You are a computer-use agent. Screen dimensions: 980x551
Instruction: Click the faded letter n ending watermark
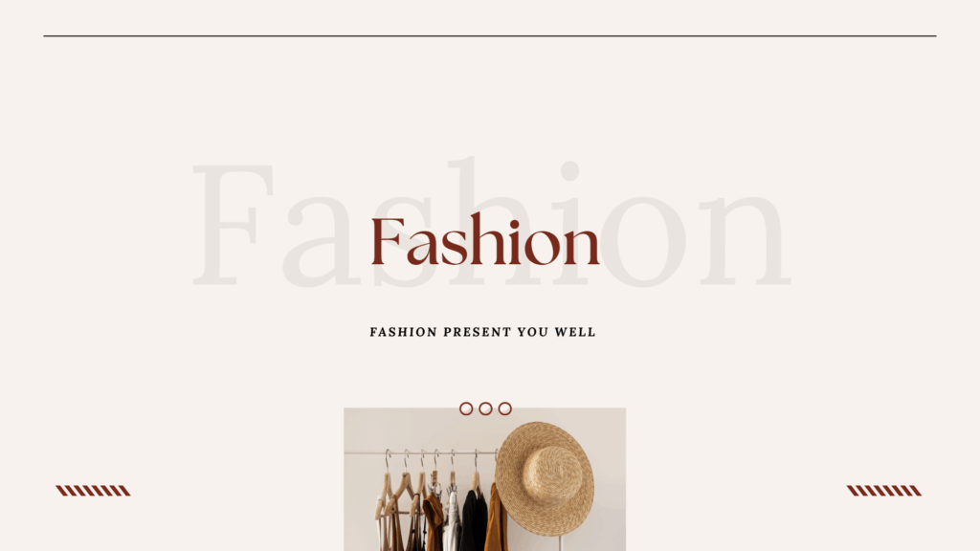click(x=745, y=239)
